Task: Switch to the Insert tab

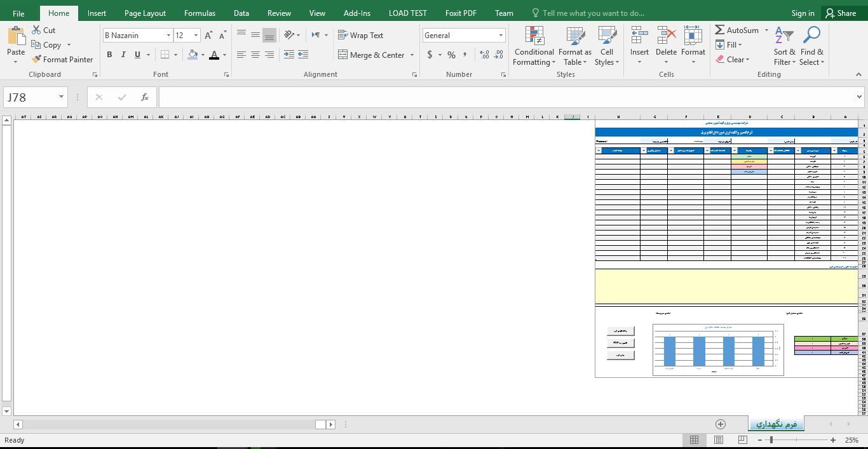Action: (x=97, y=13)
